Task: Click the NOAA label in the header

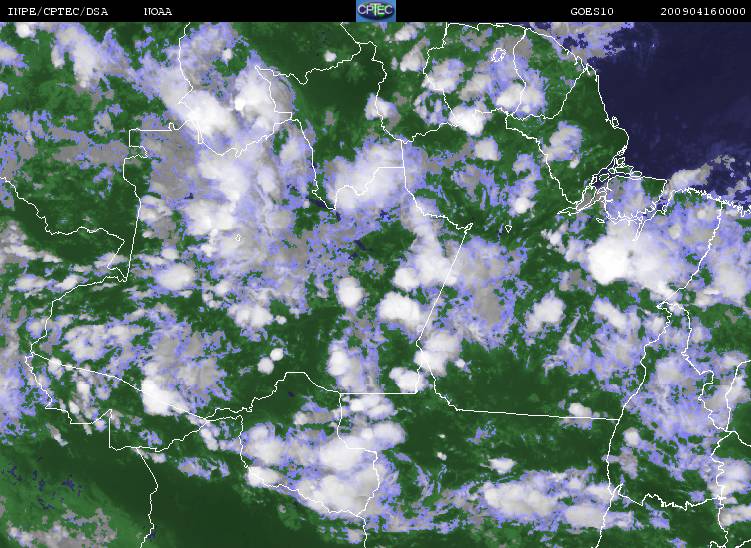Action: tap(158, 11)
